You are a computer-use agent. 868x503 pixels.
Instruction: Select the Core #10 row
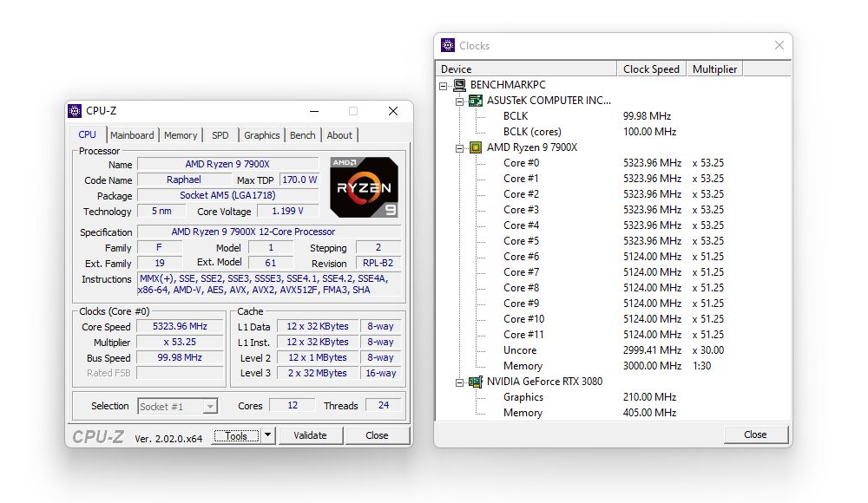point(614,319)
